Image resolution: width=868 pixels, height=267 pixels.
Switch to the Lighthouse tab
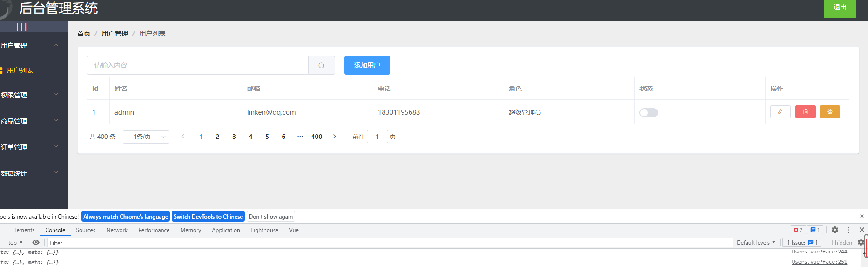coord(265,230)
